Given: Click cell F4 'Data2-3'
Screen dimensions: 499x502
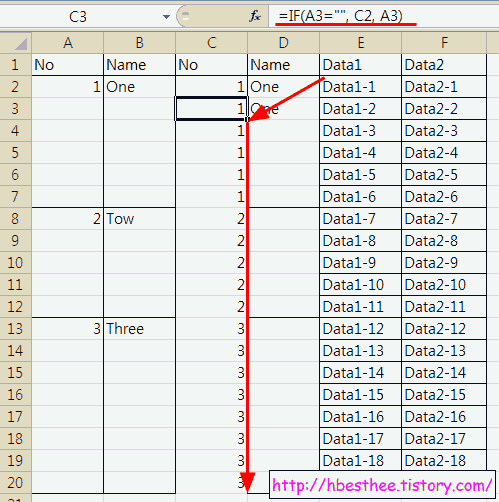Looking at the screenshot, I should coord(444,131).
